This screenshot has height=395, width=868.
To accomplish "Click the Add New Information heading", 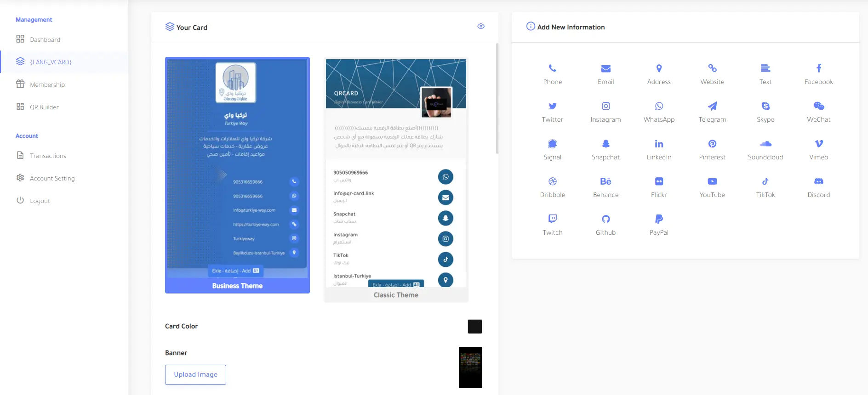I will pos(571,27).
